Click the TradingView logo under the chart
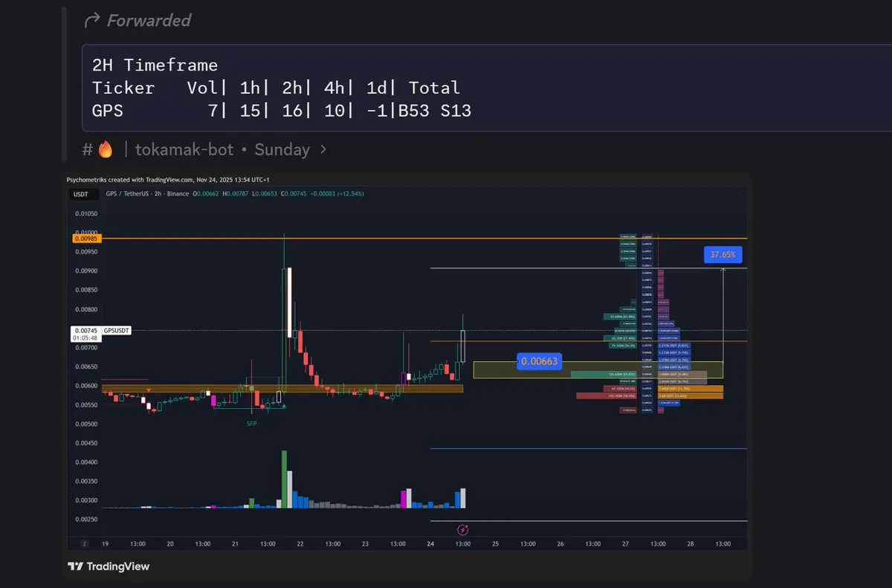Screen dimensions: 892x588 109,566
